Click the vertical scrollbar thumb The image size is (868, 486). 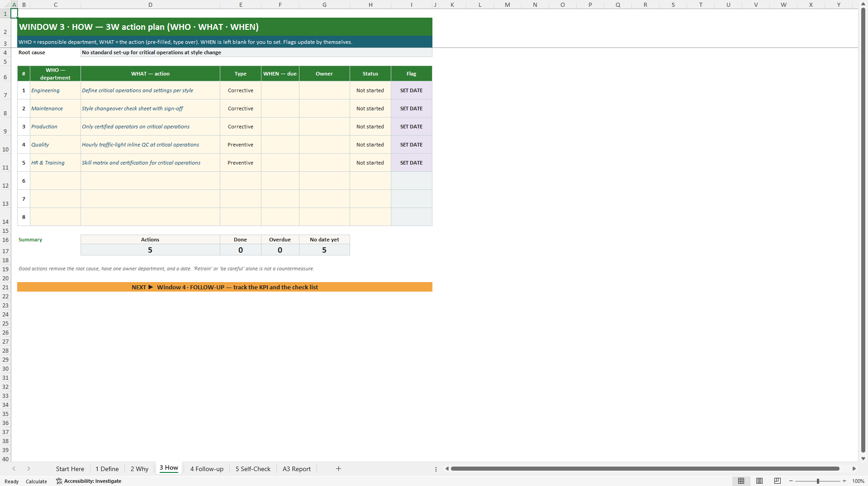(863, 231)
